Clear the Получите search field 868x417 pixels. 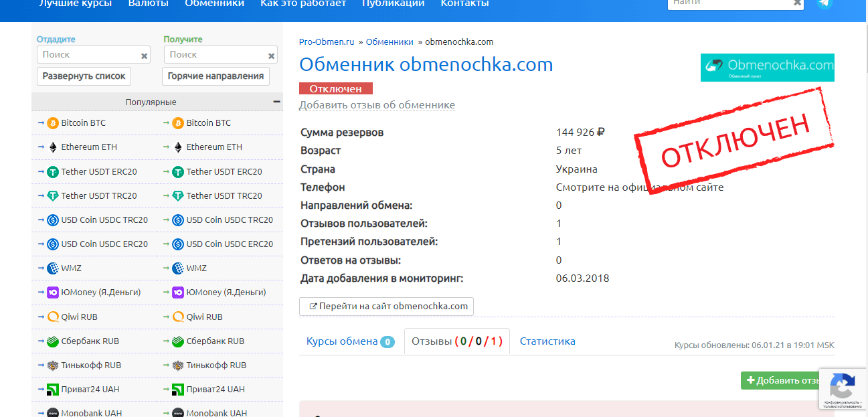point(272,56)
